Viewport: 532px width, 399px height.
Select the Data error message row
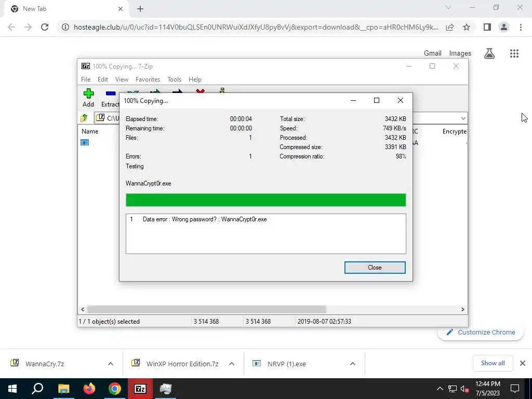265,219
